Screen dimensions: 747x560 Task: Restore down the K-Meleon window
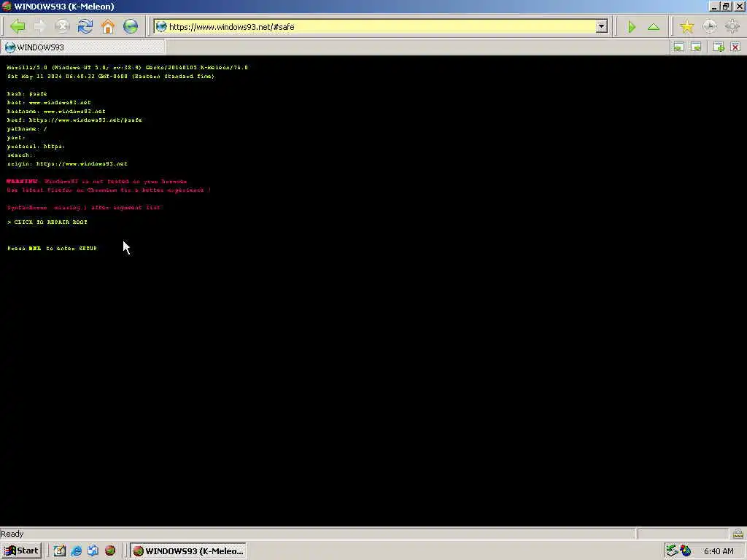point(726,6)
